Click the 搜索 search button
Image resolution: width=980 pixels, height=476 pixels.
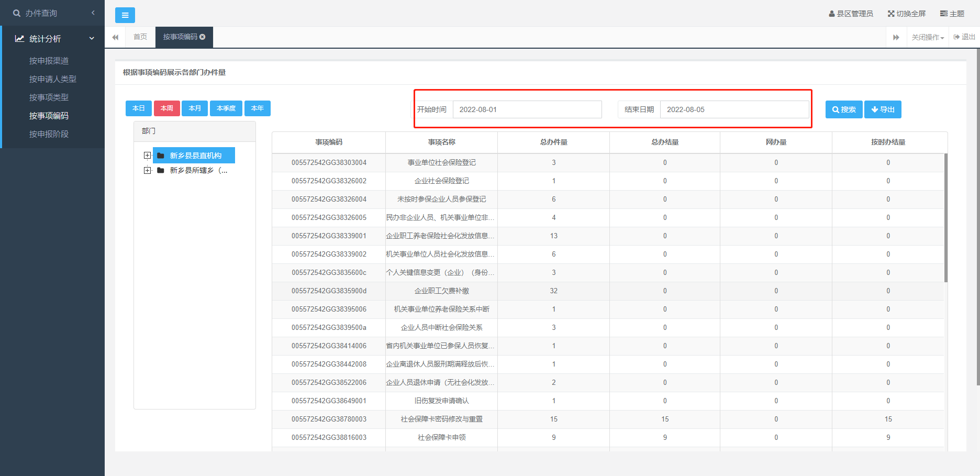(x=843, y=109)
